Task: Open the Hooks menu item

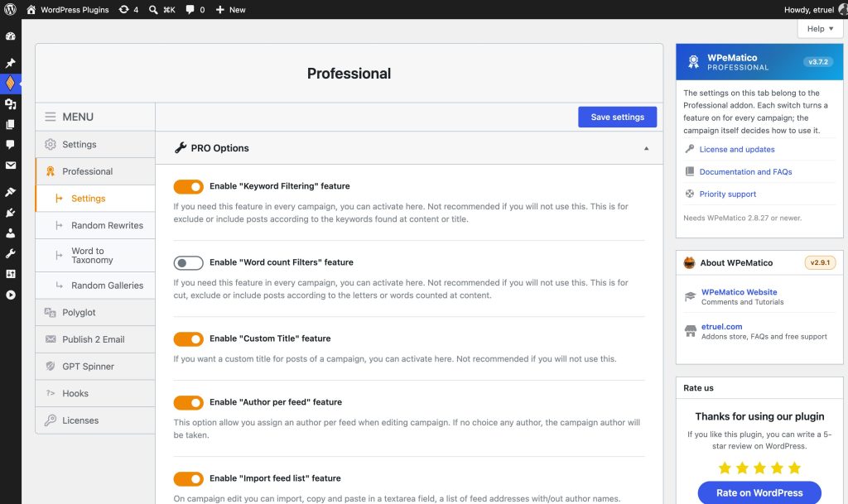Action: pyautogui.click(x=95, y=393)
